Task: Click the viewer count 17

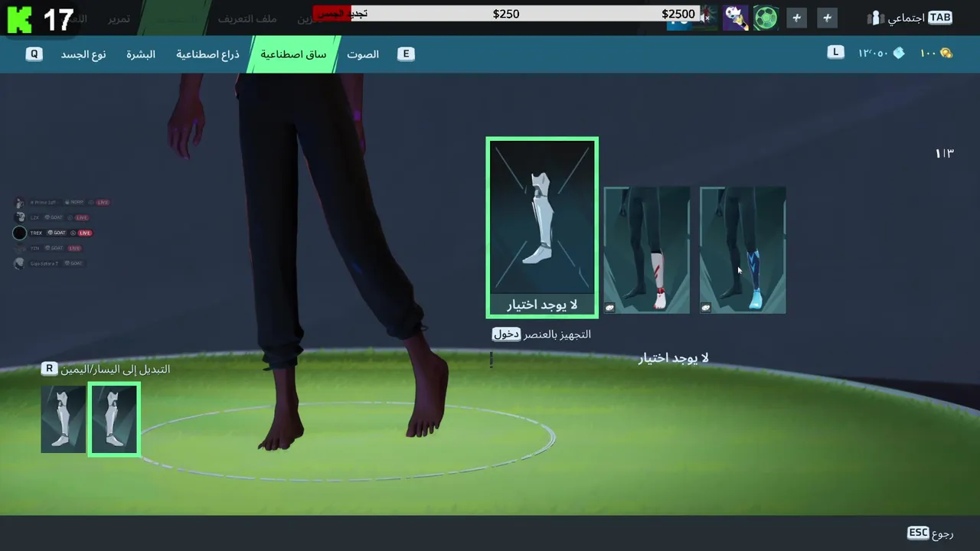Action: [x=58, y=20]
